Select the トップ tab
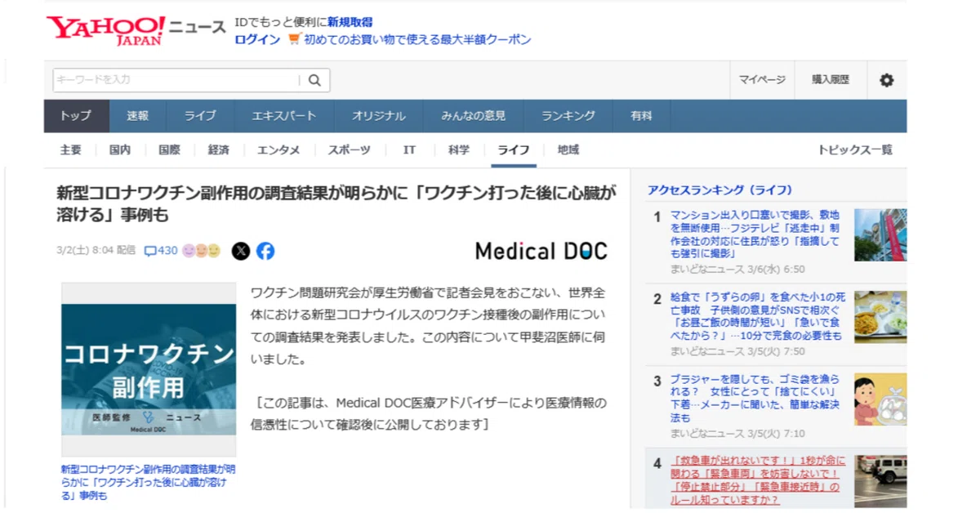This screenshot has height=513, width=980. tap(76, 116)
